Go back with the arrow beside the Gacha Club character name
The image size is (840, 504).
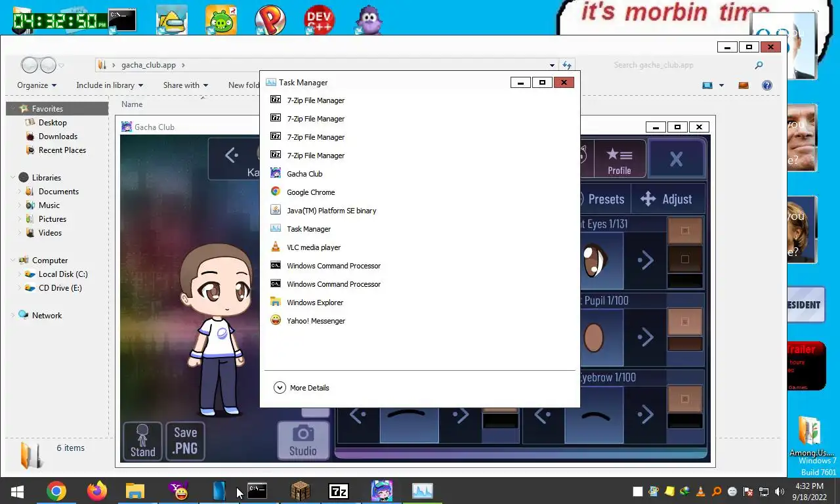point(231,156)
